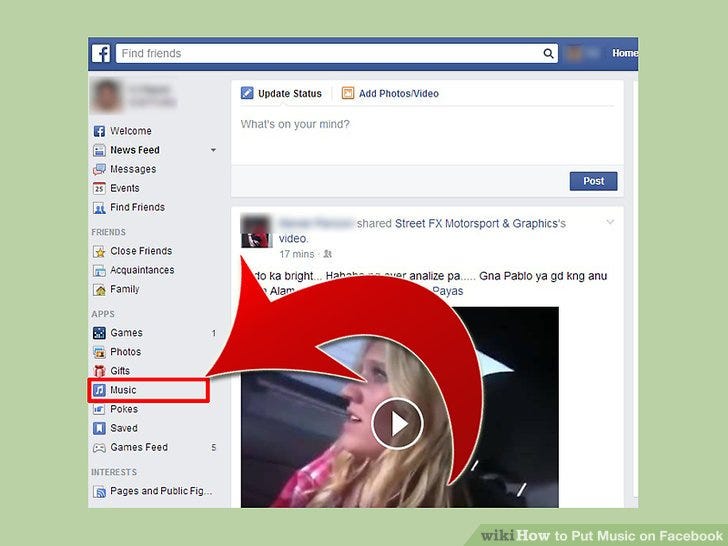Screen dimensions: 728x546
Task: Expand the News Feed dropdown arrow
Action: [x=213, y=150]
